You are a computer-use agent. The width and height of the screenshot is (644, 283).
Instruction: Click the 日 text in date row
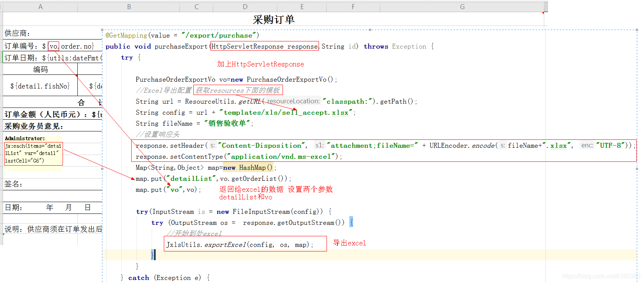tap(88, 207)
